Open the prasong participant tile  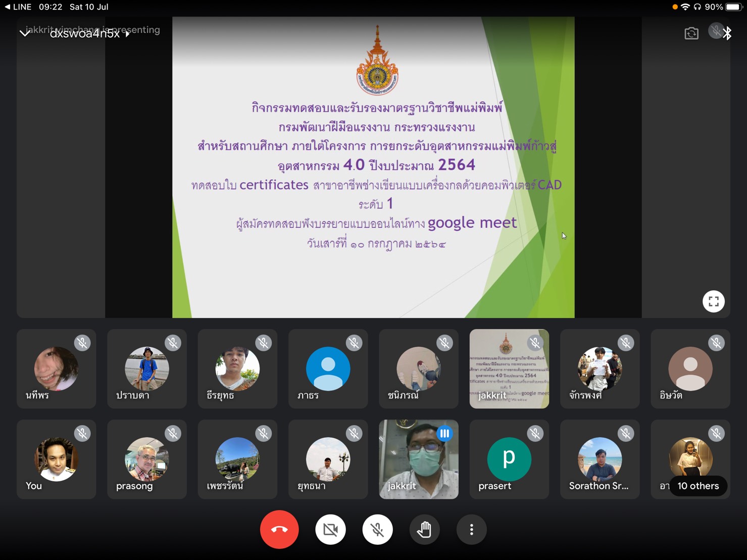pyautogui.click(x=147, y=459)
